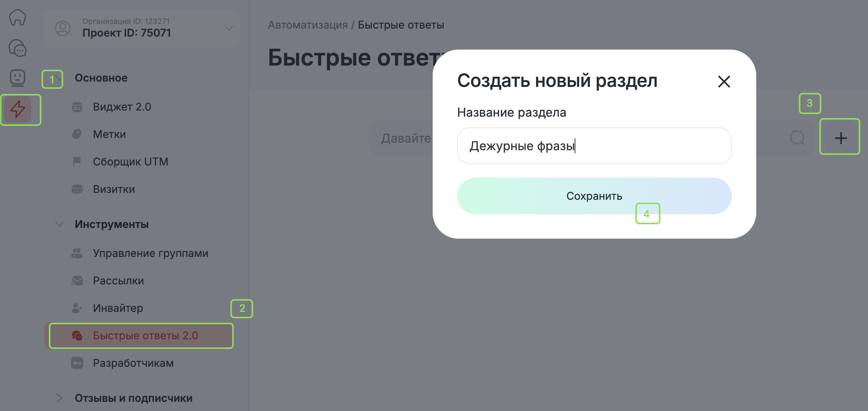868x411 pixels.
Task: Select Управление группами
Action: pos(150,253)
